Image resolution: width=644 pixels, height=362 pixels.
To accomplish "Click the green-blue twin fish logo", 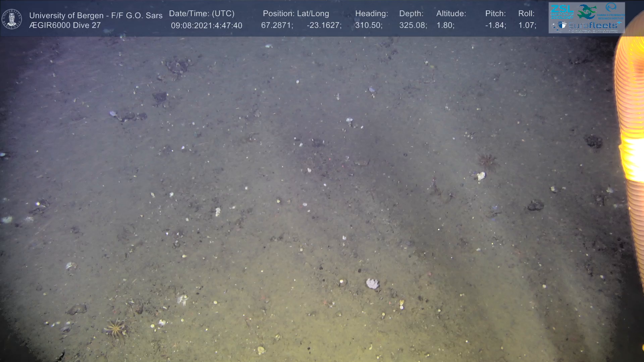I will click(587, 12).
